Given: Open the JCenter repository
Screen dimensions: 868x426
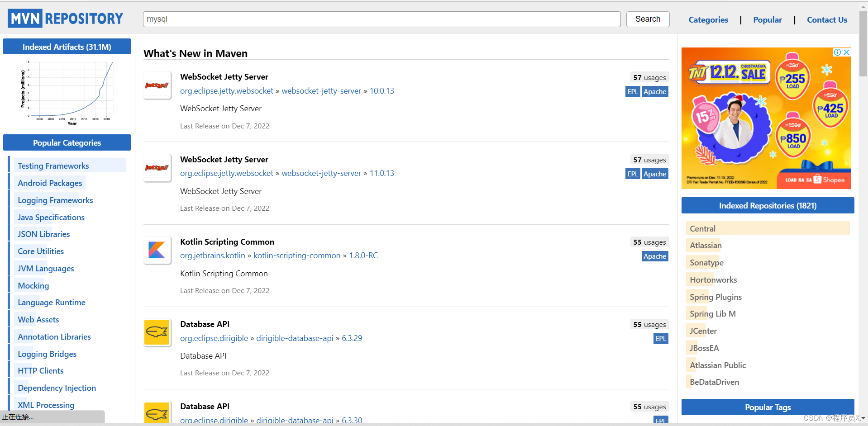Looking at the screenshot, I should (x=703, y=331).
